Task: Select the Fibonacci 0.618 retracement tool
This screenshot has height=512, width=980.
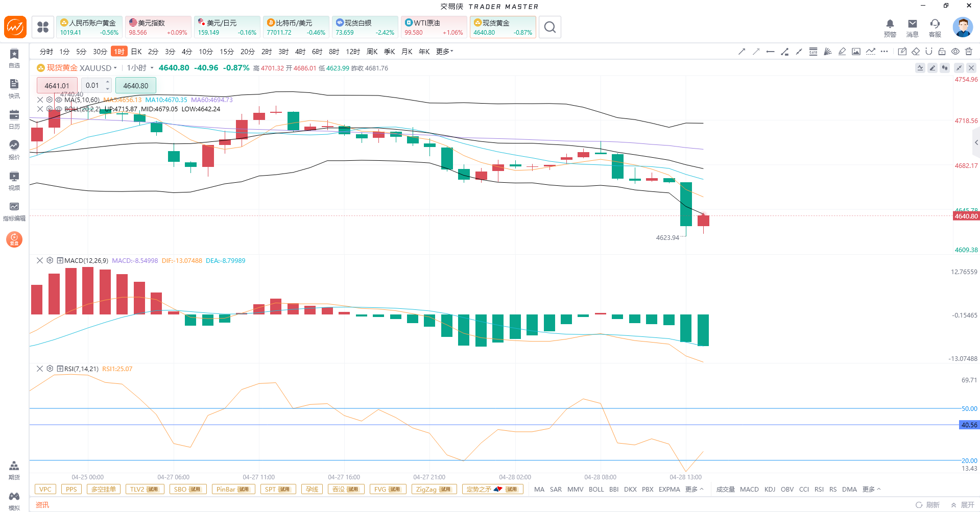Action: coord(813,52)
